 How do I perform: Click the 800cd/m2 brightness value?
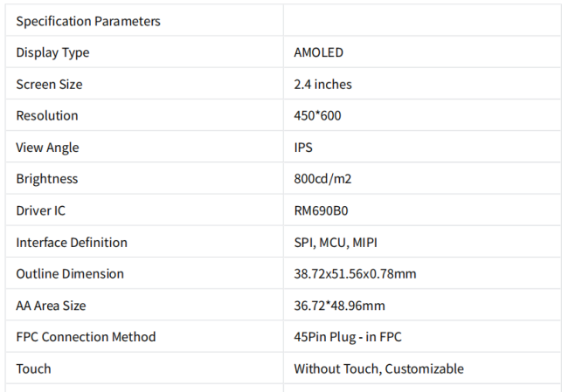[323, 179]
